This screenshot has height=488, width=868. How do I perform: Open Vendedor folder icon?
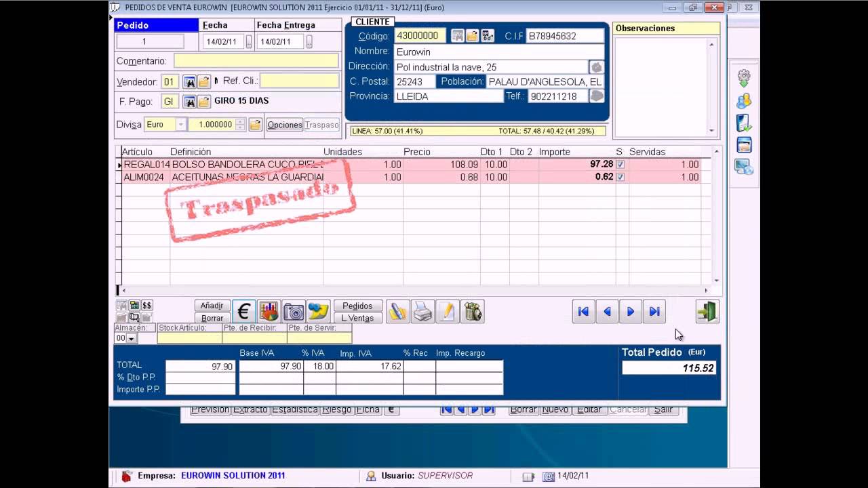204,82
